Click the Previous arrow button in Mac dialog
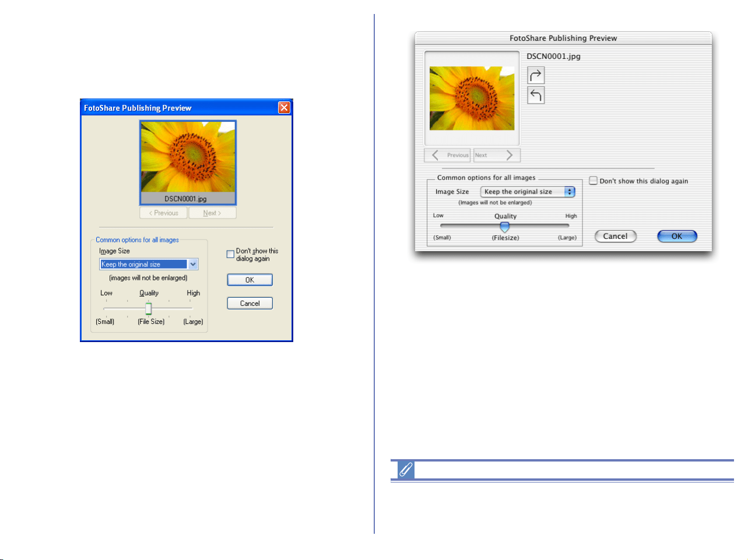The width and height of the screenshot is (748, 560). click(x=447, y=155)
